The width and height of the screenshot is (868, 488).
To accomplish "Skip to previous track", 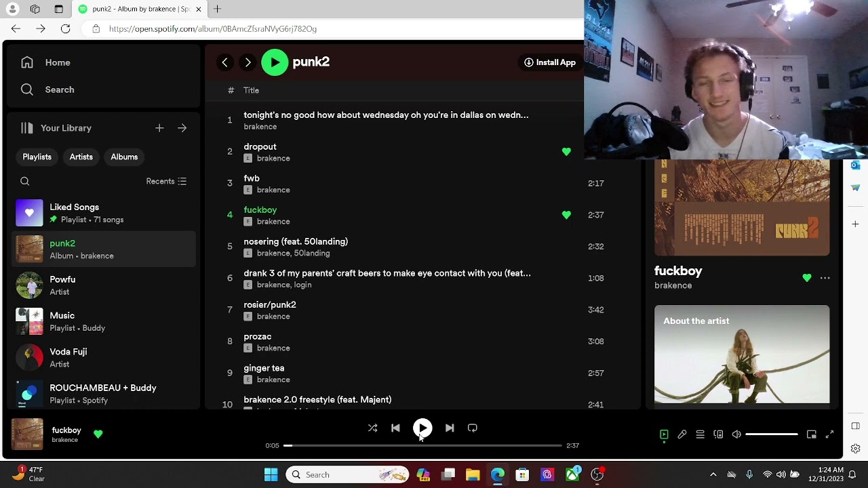I will click(x=395, y=428).
